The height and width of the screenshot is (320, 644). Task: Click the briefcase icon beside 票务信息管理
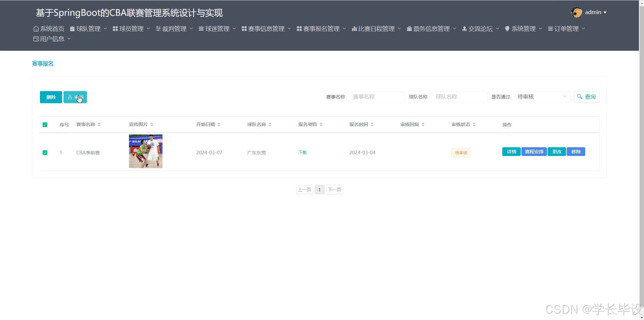tap(409, 29)
